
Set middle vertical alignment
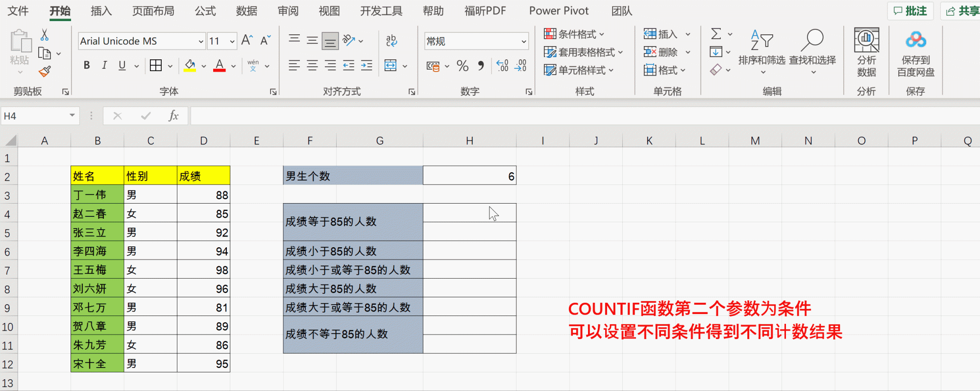coord(312,40)
